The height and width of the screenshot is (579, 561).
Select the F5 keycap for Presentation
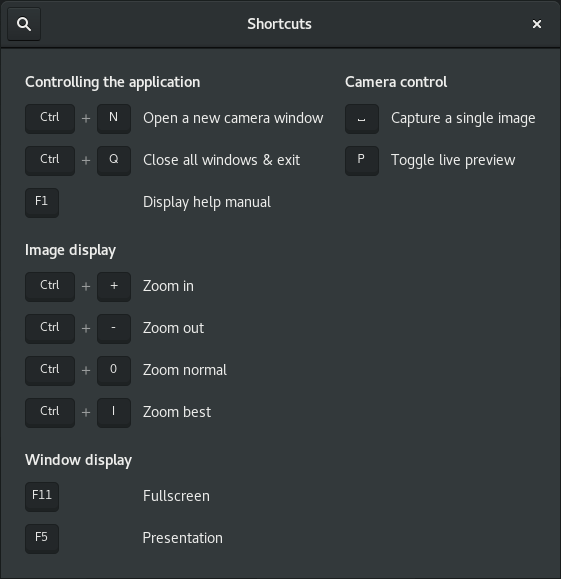pyautogui.click(x=42, y=539)
